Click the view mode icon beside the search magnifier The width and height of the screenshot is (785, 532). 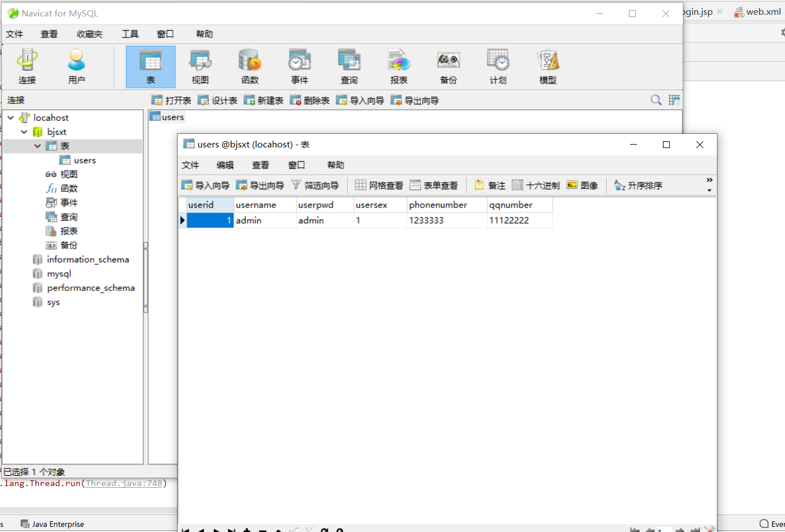pyautogui.click(x=674, y=100)
